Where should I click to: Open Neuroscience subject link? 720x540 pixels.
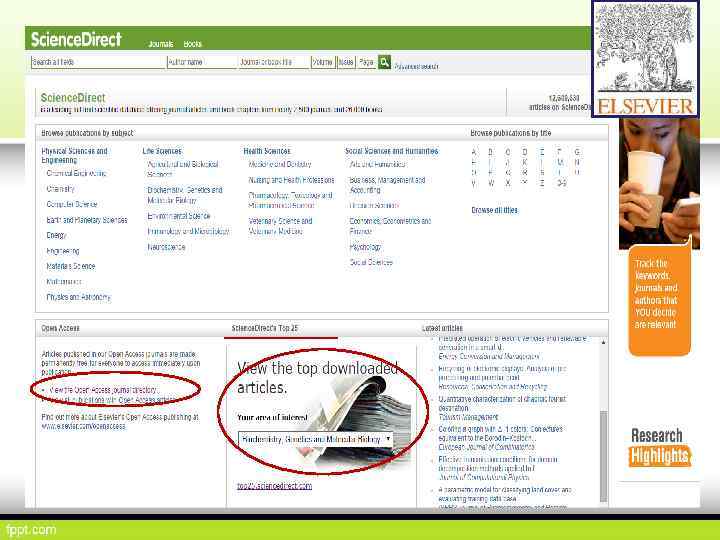[166, 247]
